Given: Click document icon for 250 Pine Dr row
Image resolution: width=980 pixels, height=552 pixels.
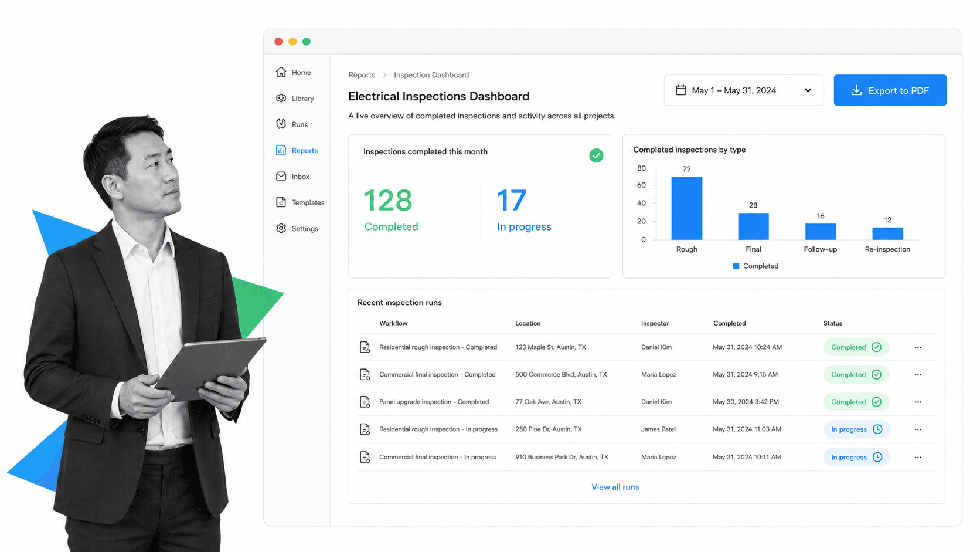Looking at the screenshot, I should click(x=365, y=429).
